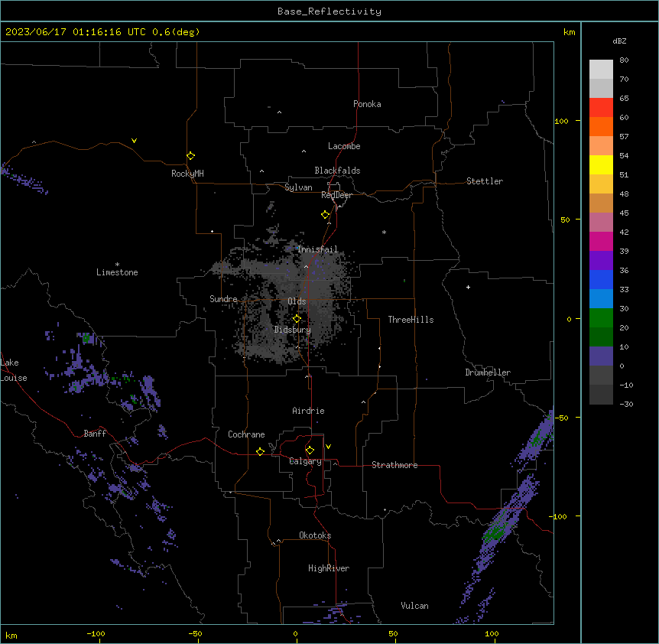Click the yellow station marker near RockyMH

coord(191,156)
